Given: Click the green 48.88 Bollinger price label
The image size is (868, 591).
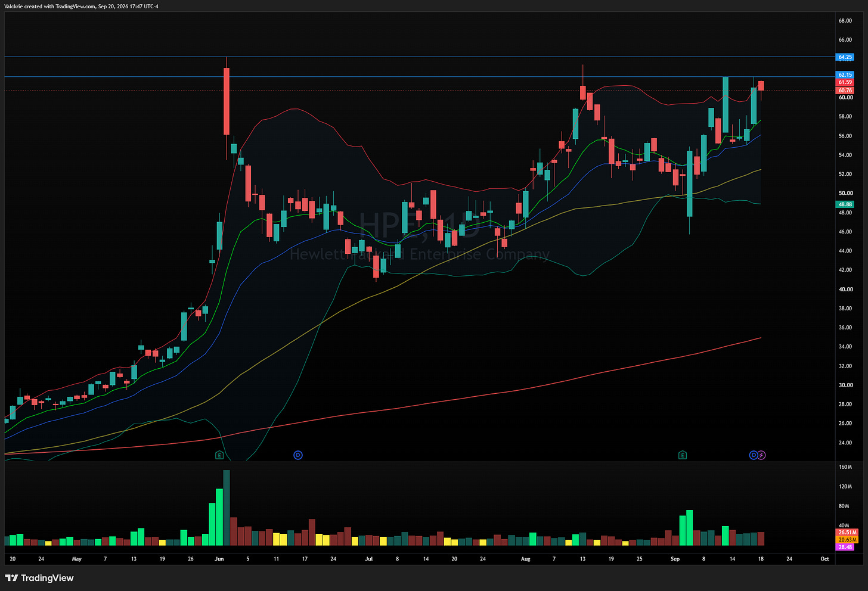Looking at the screenshot, I should 845,204.
